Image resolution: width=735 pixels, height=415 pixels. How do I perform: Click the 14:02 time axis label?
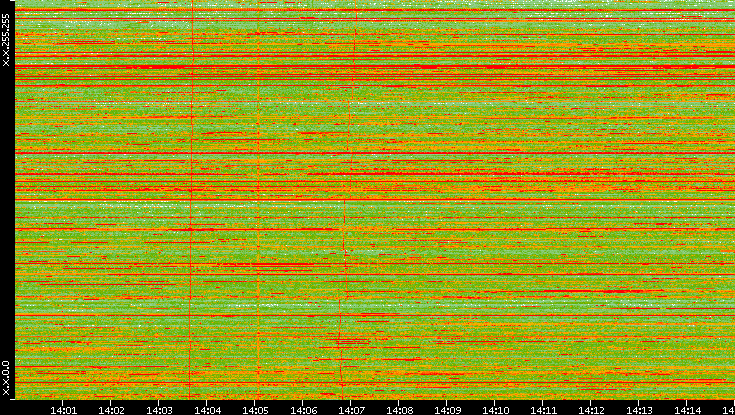click(x=111, y=410)
